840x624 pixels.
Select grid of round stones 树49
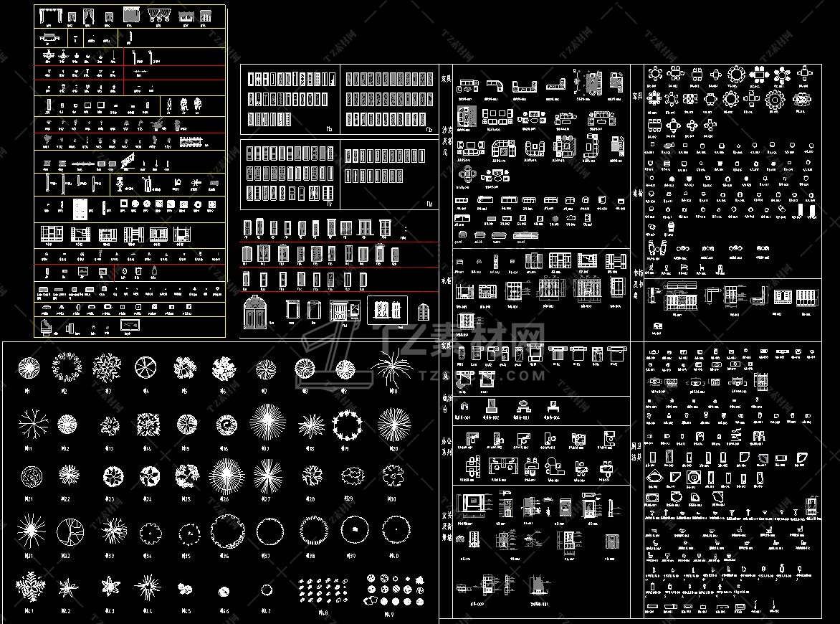coord(395,590)
